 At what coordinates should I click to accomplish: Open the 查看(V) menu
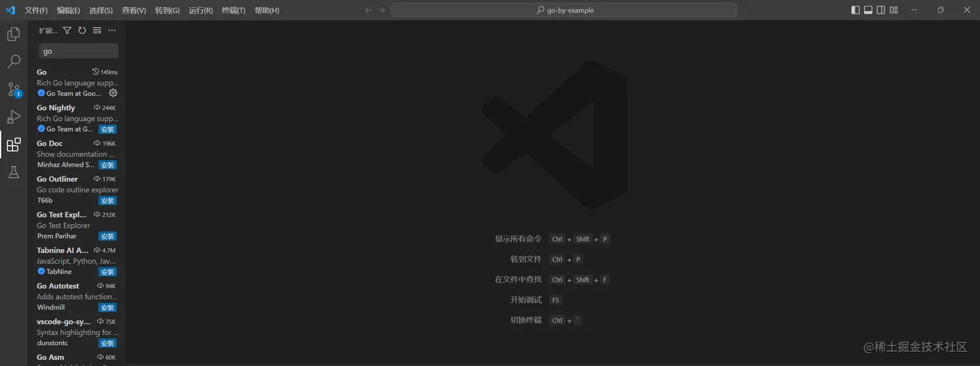(134, 10)
